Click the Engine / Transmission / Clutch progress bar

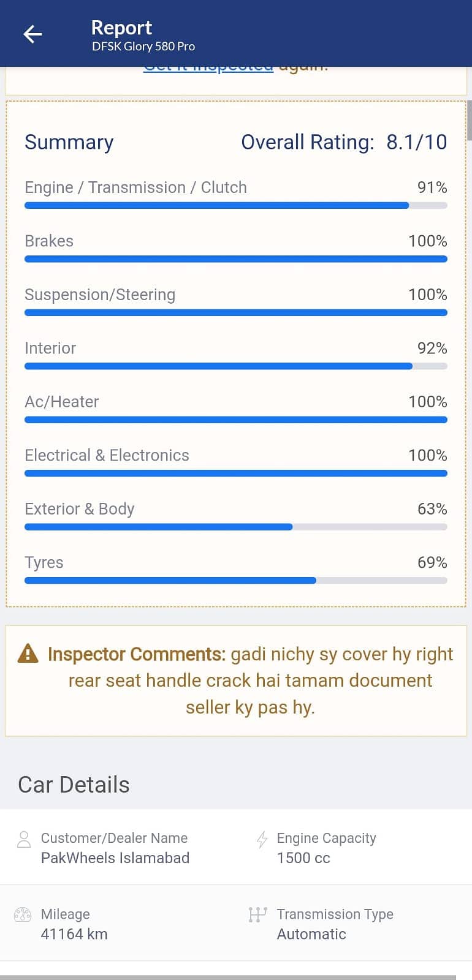(236, 206)
